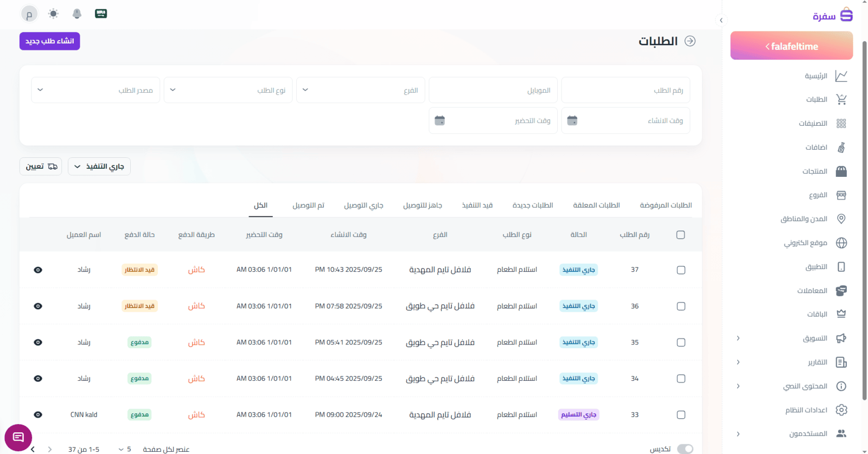Collapse the sidebar using the chevron handle
The height and width of the screenshot is (454, 868).
coord(721,21)
